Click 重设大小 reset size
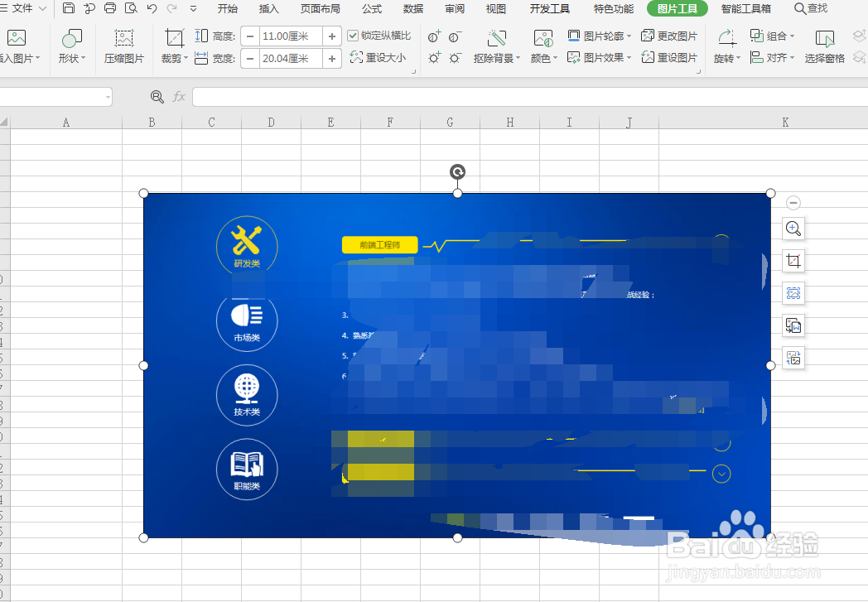This screenshot has height=602, width=868. coord(378,57)
